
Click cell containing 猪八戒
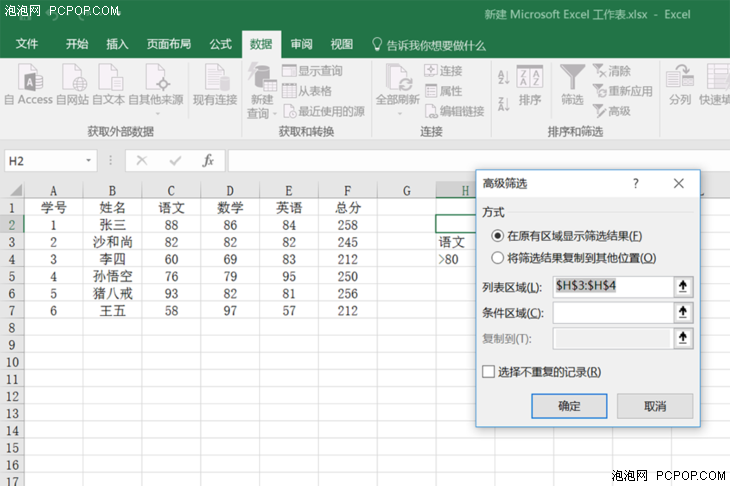[112, 293]
